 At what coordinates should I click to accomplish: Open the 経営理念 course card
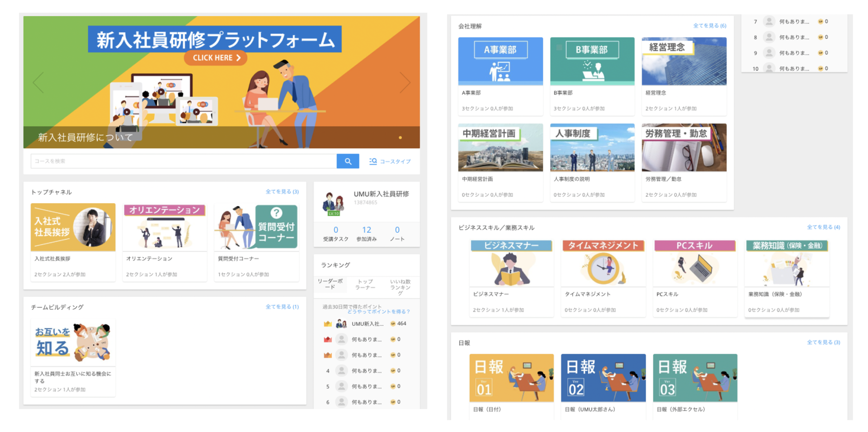tap(684, 61)
